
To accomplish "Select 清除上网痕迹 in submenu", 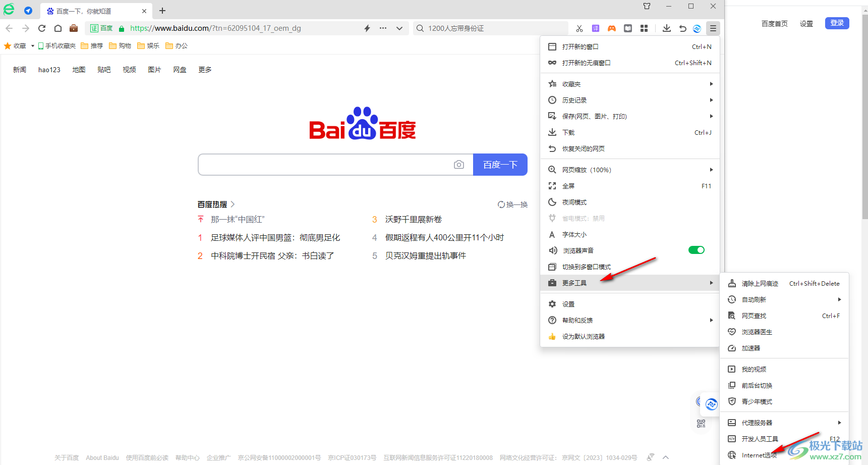I will [784, 283].
